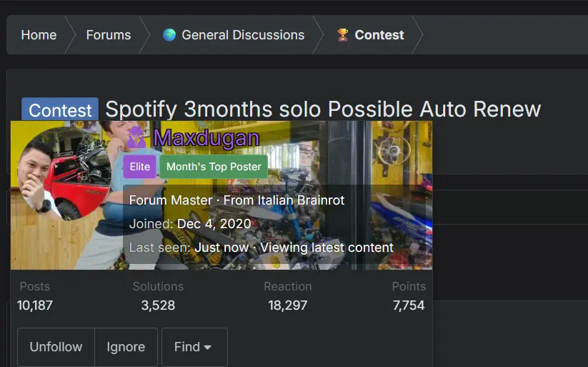Select the Month's Top Poster banner
Image resolution: width=588 pixels, height=367 pixels.
[214, 167]
